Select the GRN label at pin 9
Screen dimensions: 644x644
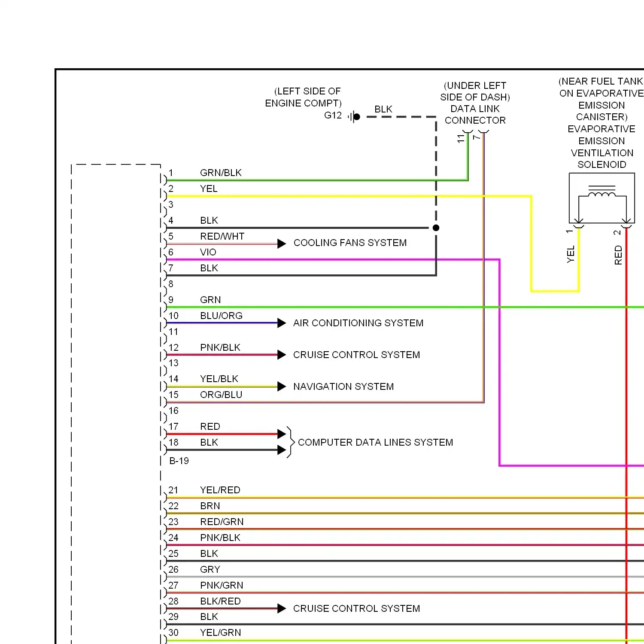click(210, 300)
